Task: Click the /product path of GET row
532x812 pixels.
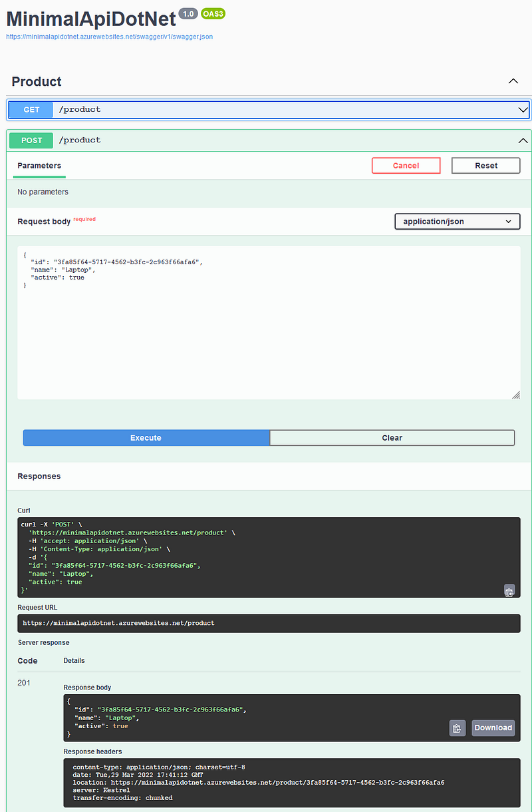Action: pos(80,109)
